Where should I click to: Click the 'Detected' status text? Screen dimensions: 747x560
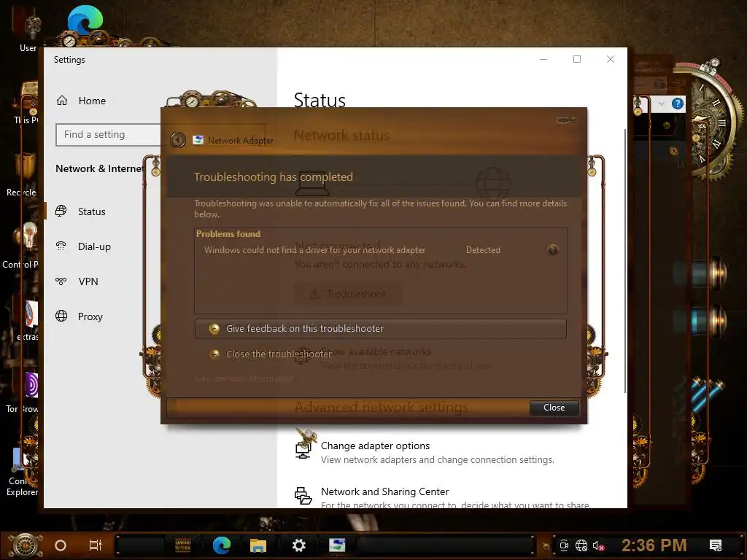tap(483, 250)
